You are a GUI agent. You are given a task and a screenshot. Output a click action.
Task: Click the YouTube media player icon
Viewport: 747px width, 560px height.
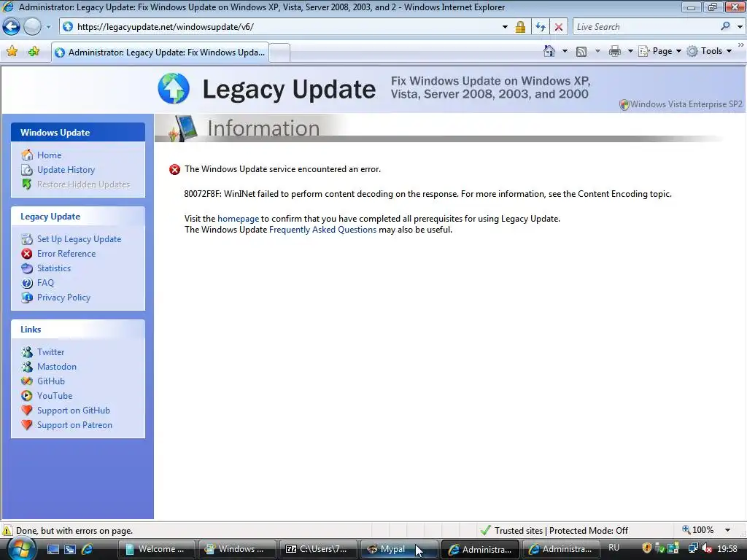click(27, 396)
